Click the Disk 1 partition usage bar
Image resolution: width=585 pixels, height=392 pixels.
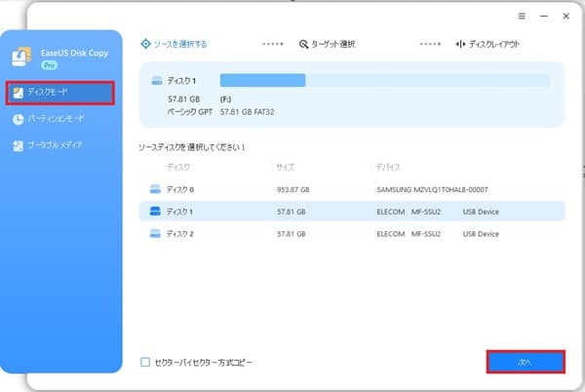[x=385, y=80]
